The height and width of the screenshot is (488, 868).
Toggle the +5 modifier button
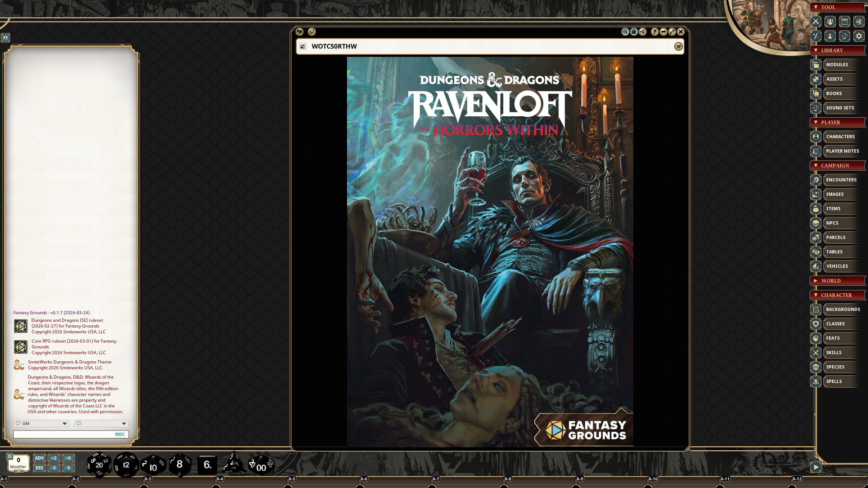68,458
